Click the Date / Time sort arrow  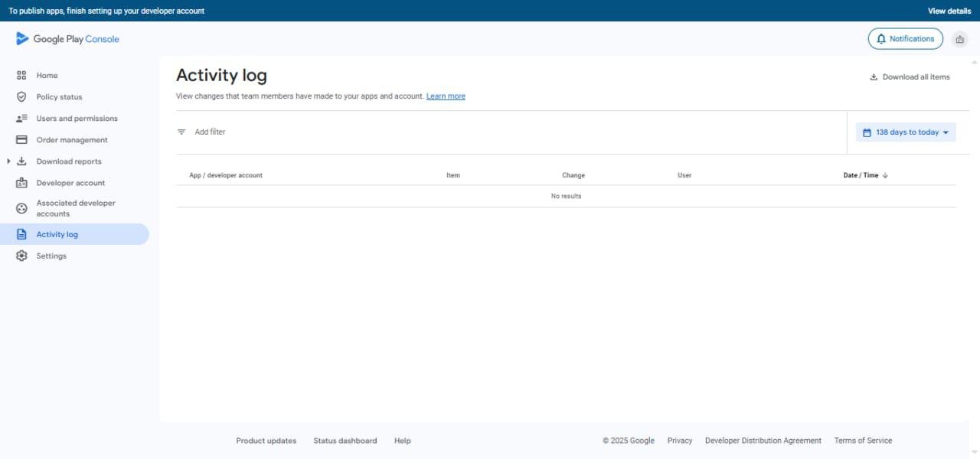(885, 175)
